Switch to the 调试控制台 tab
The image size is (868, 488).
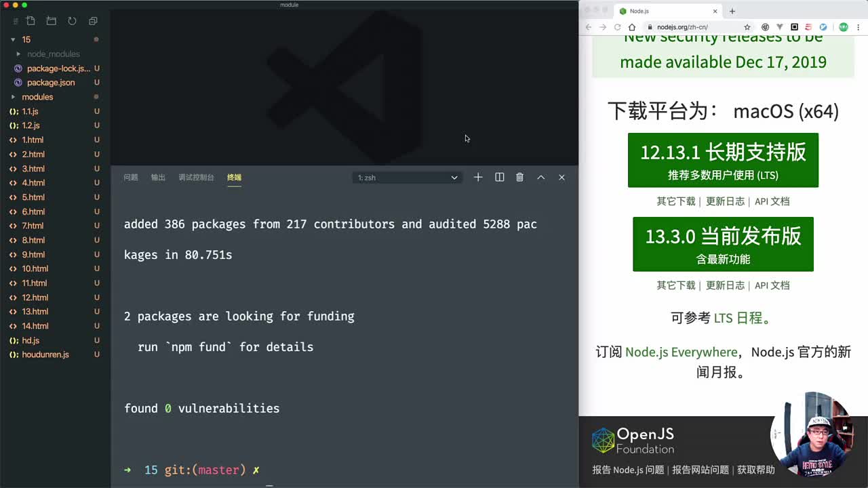point(196,177)
